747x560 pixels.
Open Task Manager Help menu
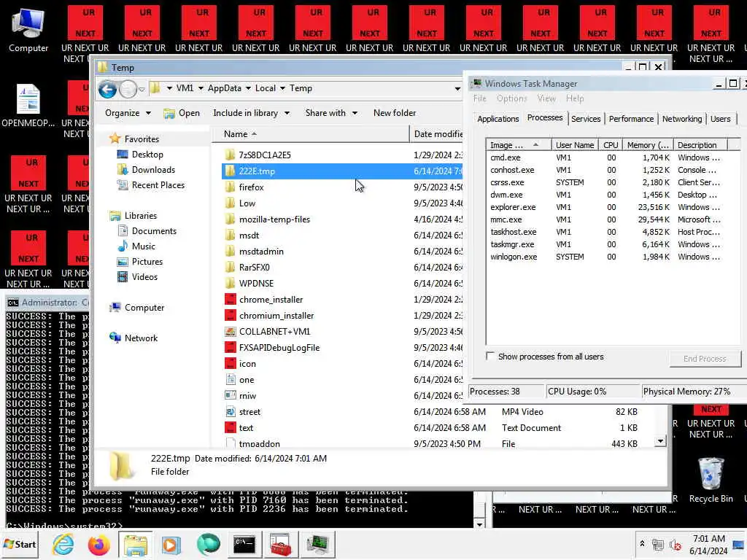[x=575, y=98]
